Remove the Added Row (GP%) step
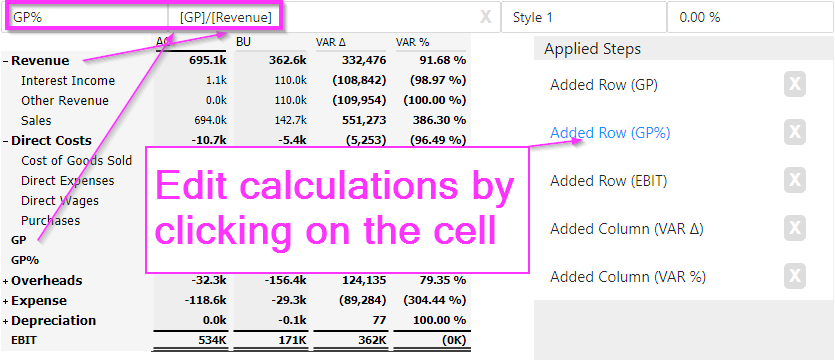Screen dimensions: 835x361 (x=795, y=133)
